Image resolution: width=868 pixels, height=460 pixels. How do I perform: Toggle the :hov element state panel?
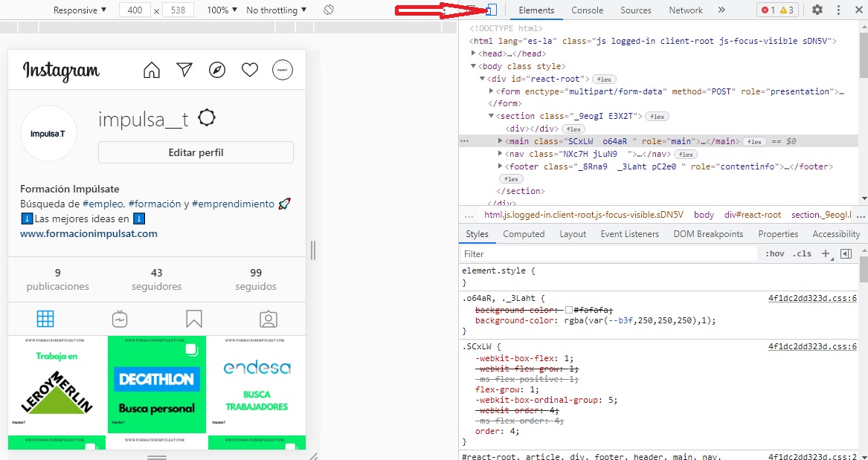pyautogui.click(x=774, y=254)
